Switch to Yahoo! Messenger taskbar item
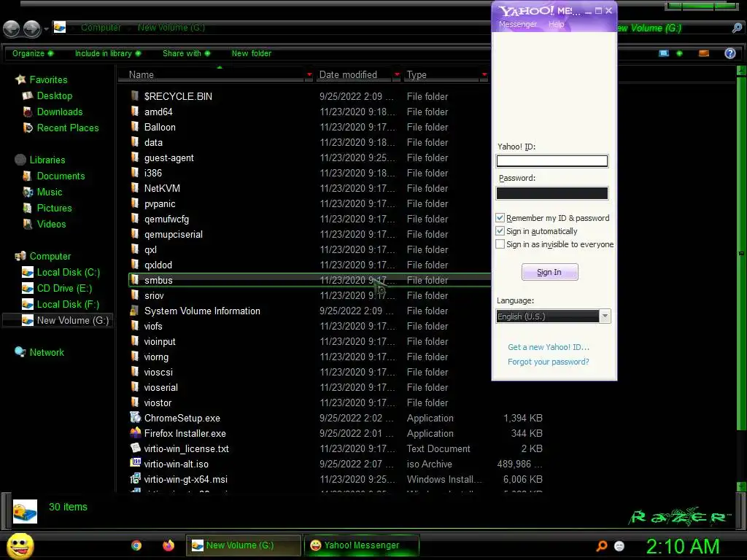747x560 pixels. point(362,545)
